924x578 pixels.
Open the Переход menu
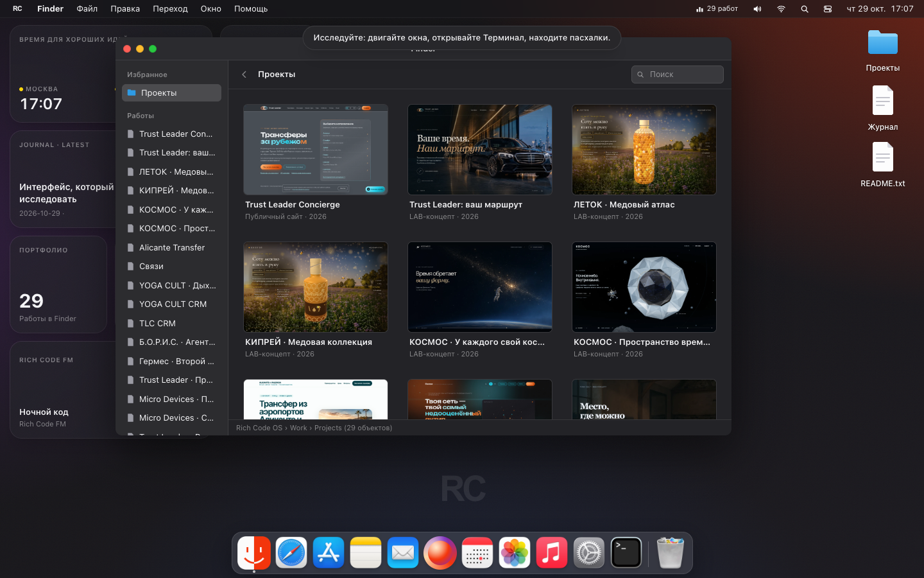[x=170, y=9]
